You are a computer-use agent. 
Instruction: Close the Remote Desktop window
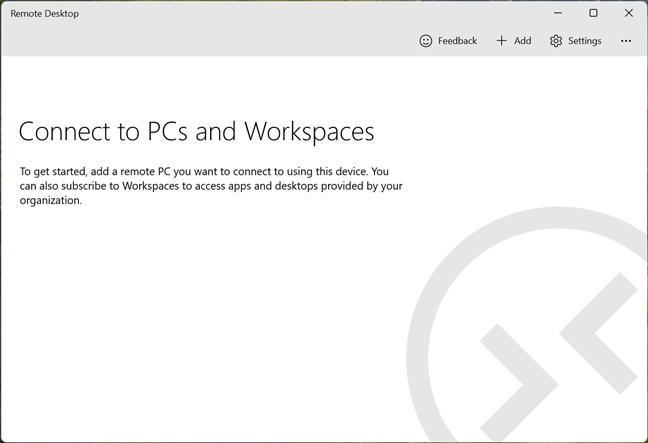(x=628, y=13)
